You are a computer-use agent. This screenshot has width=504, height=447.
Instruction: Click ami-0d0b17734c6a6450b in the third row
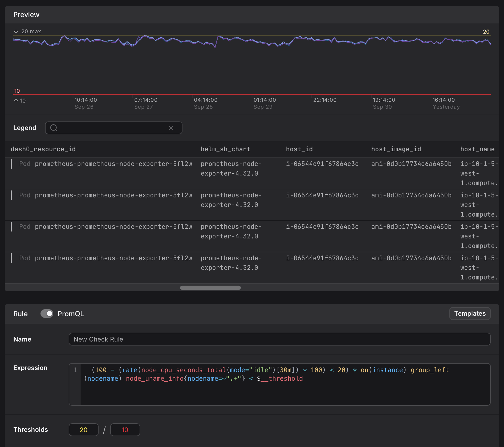(411, 227)
